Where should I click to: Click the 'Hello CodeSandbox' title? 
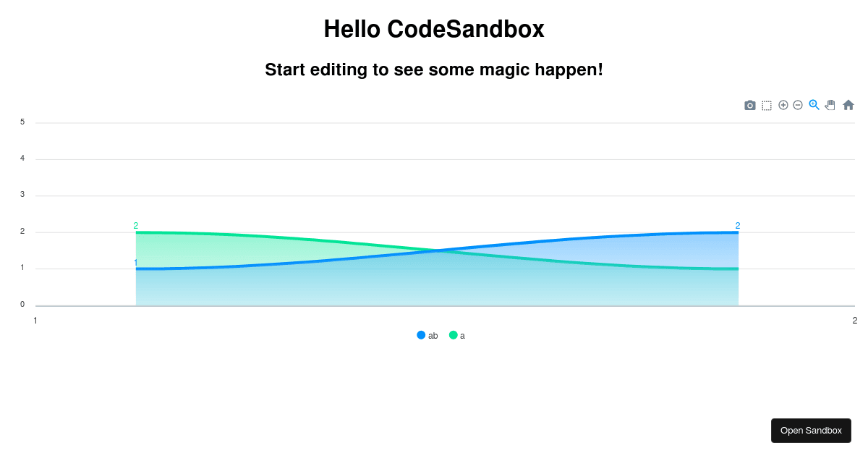[x=434, y=29]
